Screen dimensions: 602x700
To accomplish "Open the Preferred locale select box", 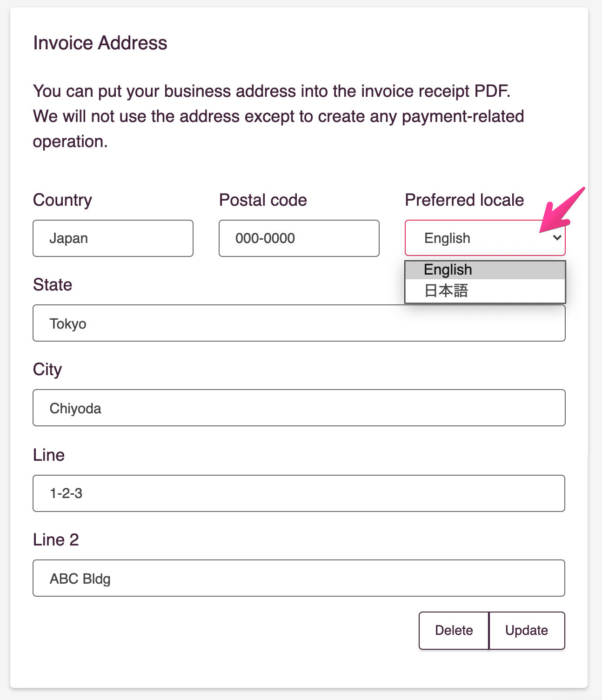I will [485, 238].
